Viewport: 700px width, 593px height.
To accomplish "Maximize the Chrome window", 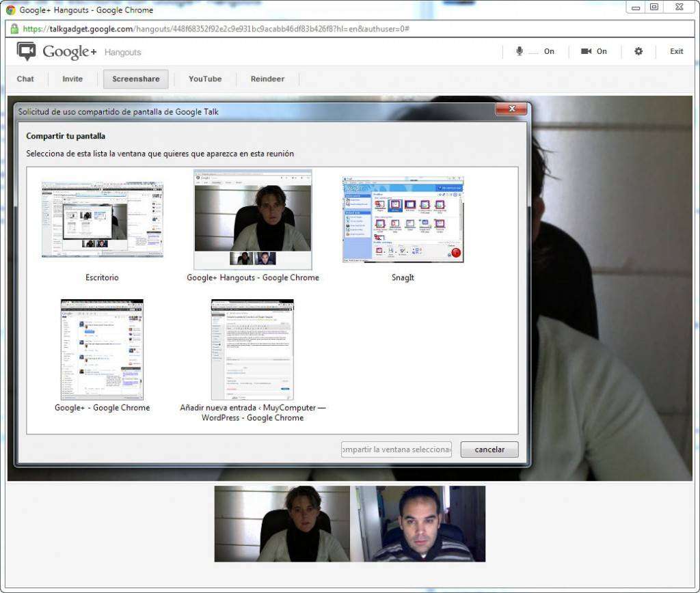I will click(x=654, y=7).
